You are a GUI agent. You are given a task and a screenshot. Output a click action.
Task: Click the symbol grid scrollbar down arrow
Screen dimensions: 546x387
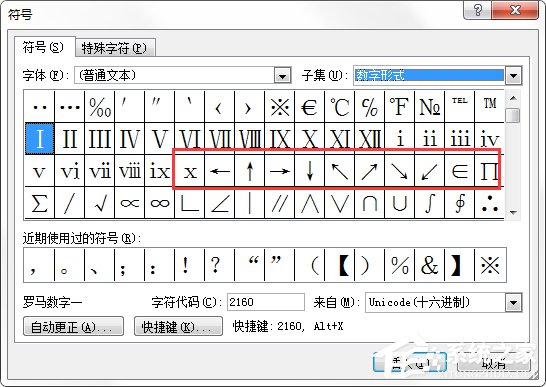513,212
